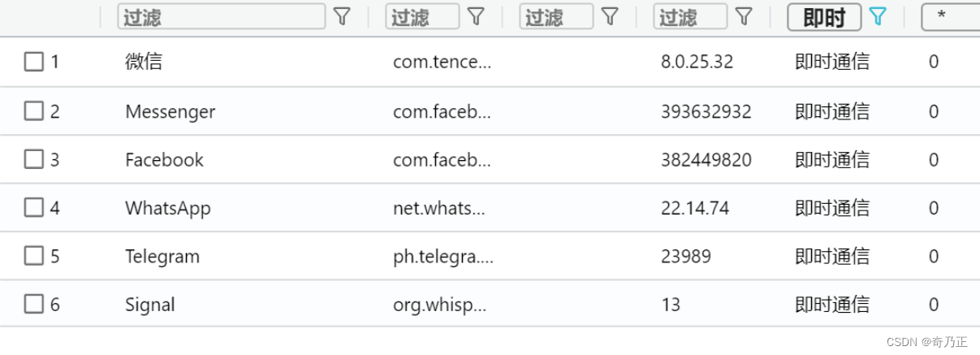This screenshot has height=355, width=980.
Task: Click the funnel icon beside the package filter
Action: (x=476, y=16)
